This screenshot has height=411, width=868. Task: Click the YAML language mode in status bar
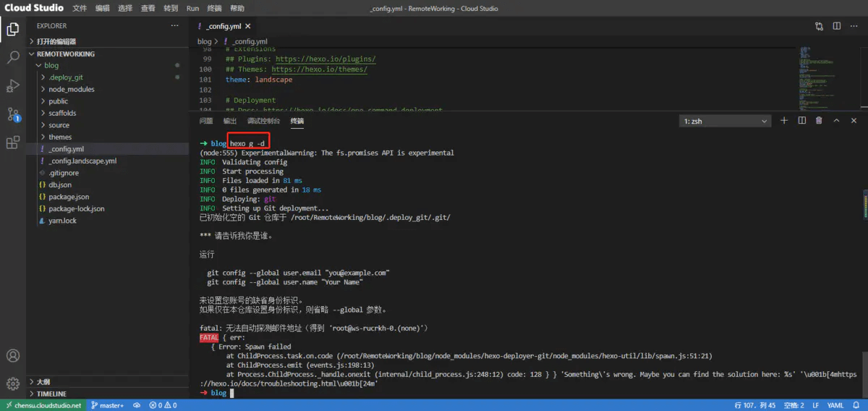[836, 405]
